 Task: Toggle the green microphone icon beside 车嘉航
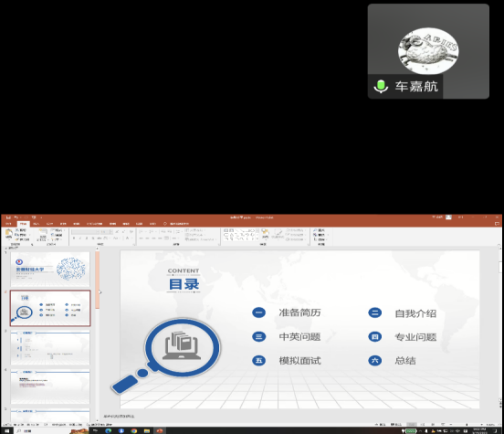coord(382,86)
